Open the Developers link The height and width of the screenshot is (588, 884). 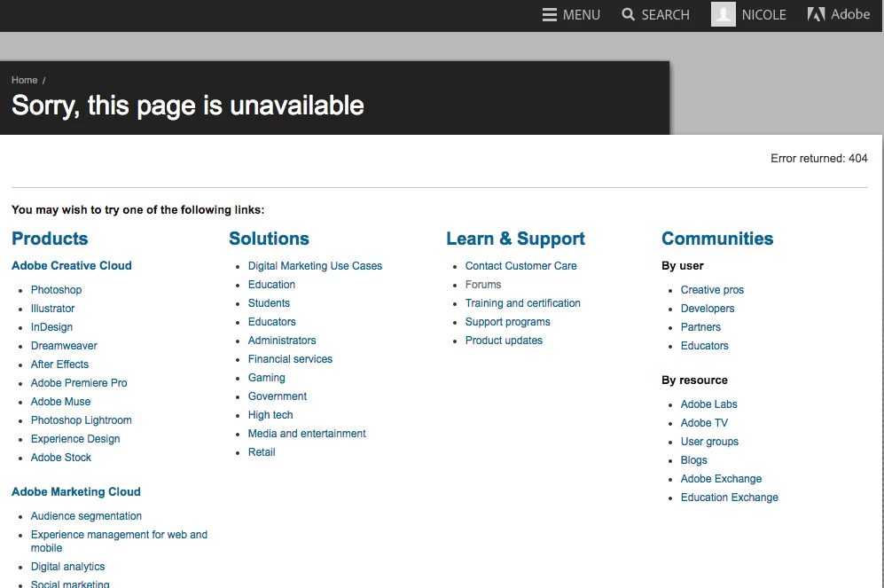point(708,309)
